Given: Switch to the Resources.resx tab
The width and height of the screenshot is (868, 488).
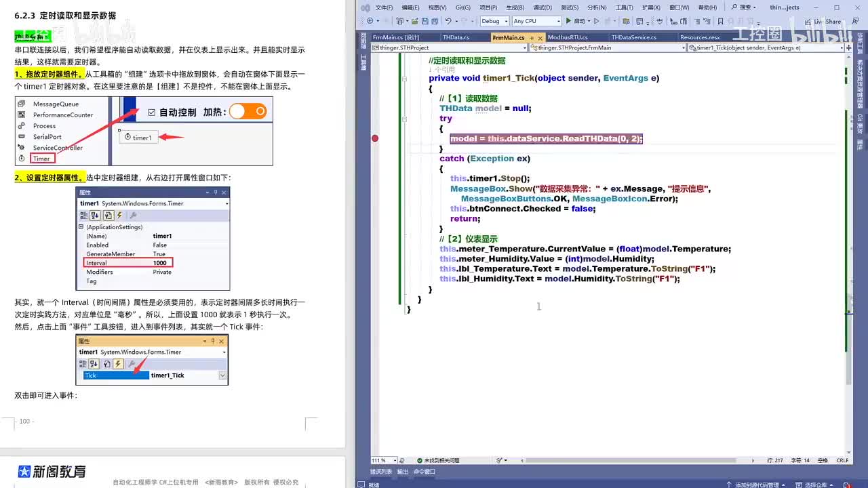Looking at the screenshot, I should [700, 38].
